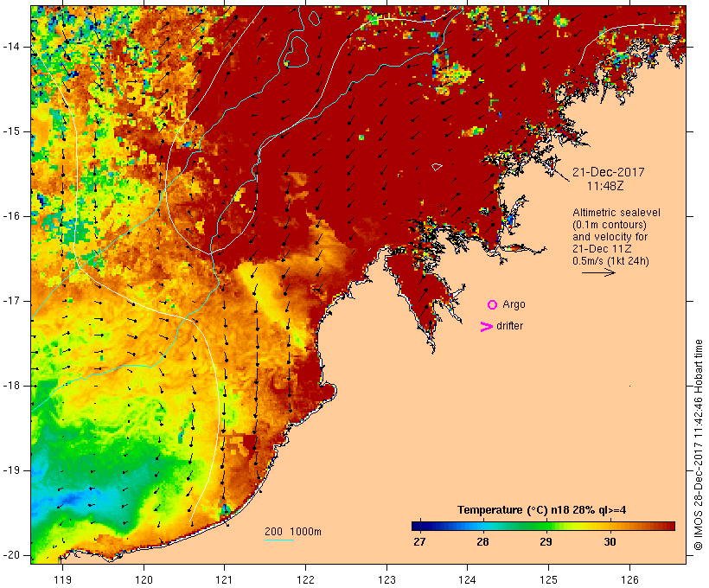Click the '28' color bar label

482,542
